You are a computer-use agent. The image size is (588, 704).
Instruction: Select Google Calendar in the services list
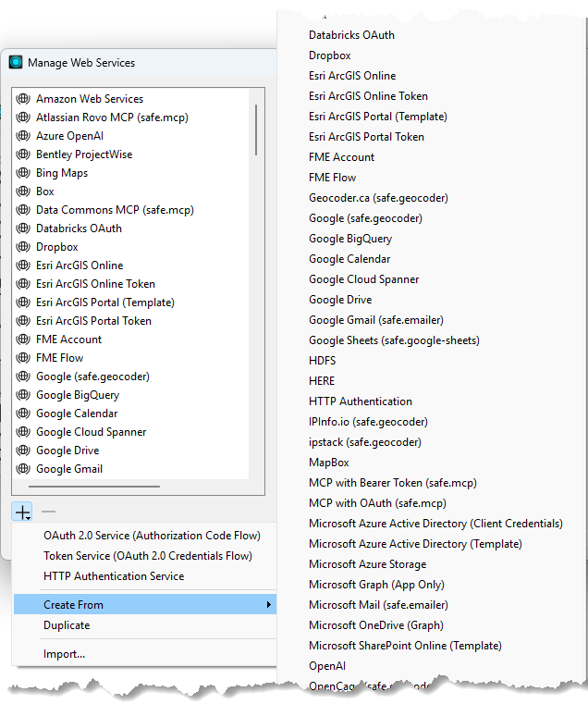(x=77, y=414)
